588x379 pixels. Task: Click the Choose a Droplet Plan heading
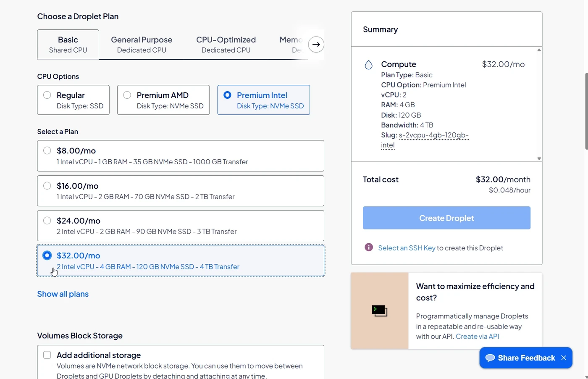[x=78, y=16]
